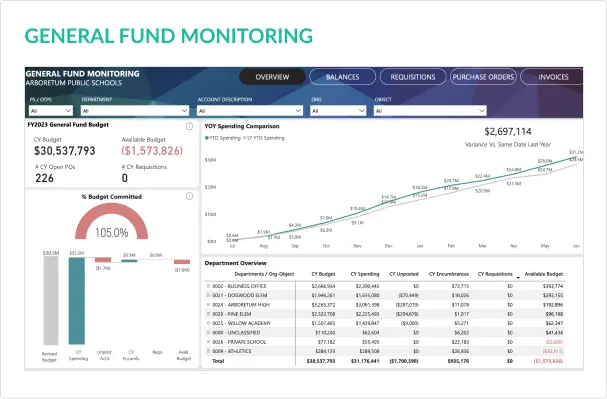Click sort arrow beside Available Budget header
The width and height of the screenshot is (607, 399).
(x=518, y=278)
